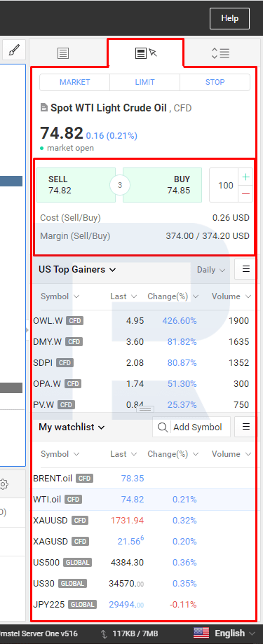Viewport: 263px width, 644px height.
Task: Click the red minus volume button
Action: tap(245, 193)
